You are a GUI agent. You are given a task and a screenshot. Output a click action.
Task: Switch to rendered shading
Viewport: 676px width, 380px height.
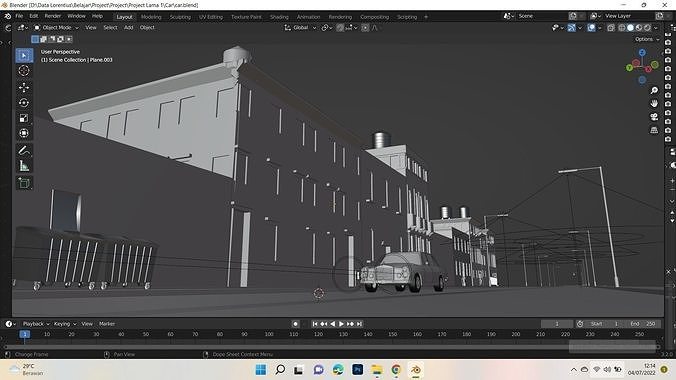click(x=647, y=28)
